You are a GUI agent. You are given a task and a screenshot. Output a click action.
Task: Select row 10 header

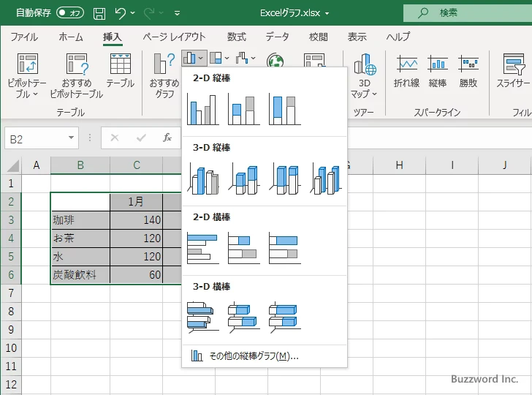click(x=11, y=347)
